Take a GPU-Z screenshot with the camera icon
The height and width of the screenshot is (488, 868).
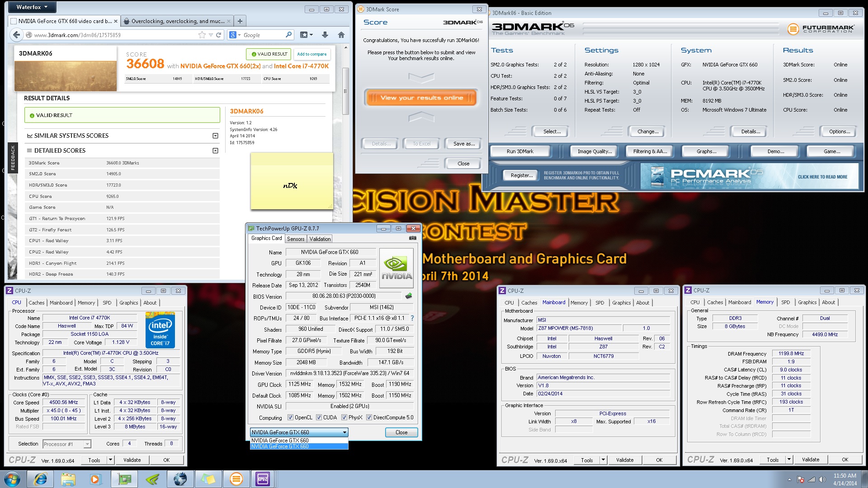pos(412,238)
